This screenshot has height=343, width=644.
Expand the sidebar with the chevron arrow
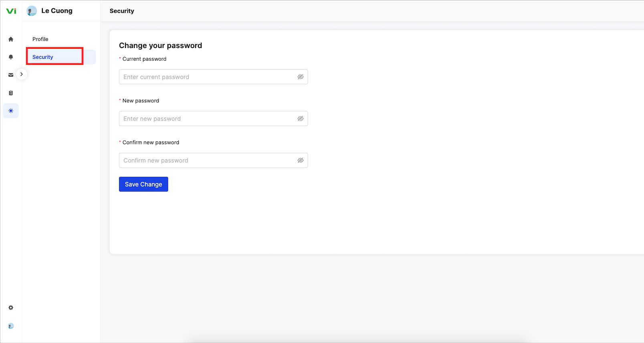click(x=22, y=74)
